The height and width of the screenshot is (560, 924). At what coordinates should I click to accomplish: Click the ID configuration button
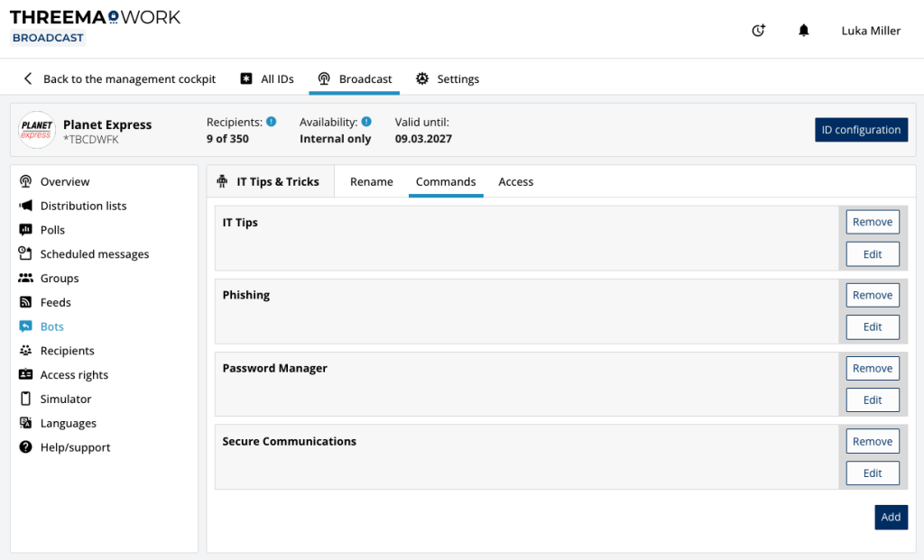pyautogui.click(x=861, y=129)
